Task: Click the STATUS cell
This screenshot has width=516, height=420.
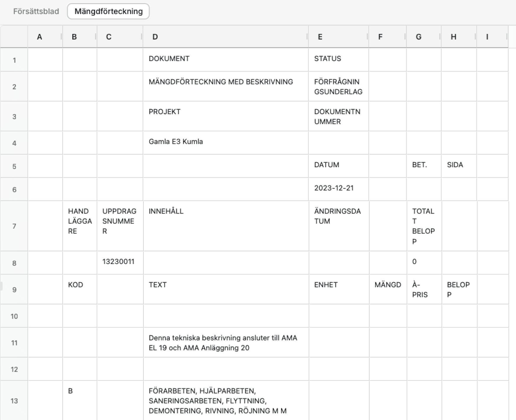Action: point(339,60)
